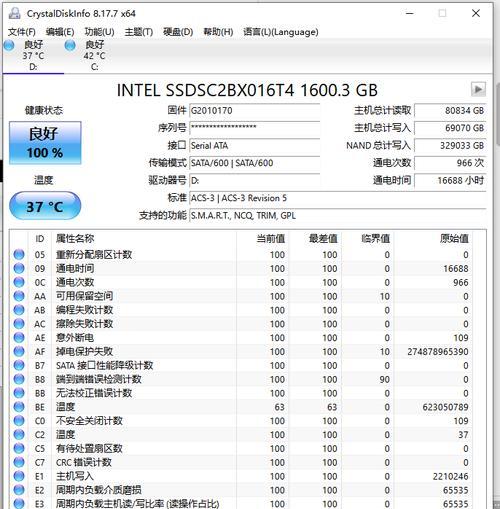Click the masked serial number field
This screenshot has width=500, height=509.
255,128
